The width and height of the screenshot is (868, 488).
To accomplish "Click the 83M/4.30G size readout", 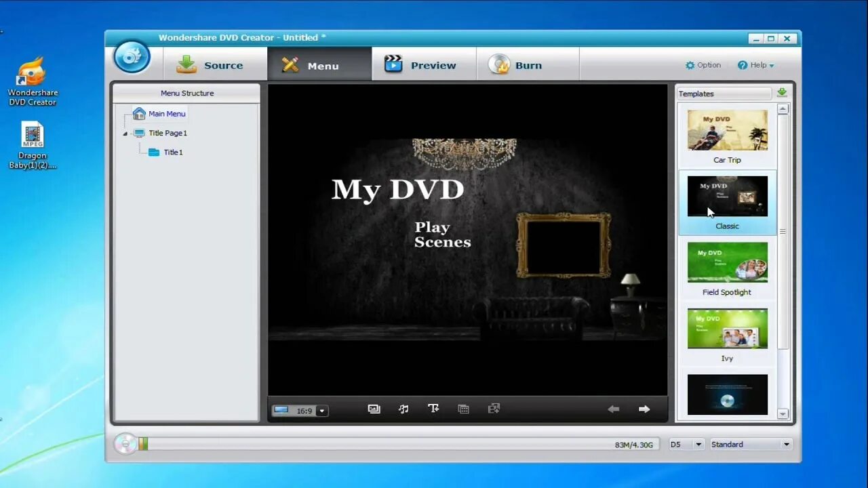I will pos(634,445).
